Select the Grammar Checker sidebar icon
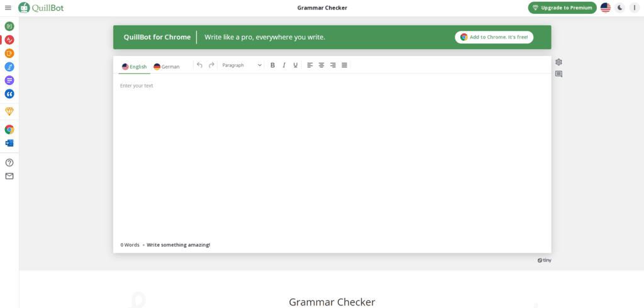 9,40
